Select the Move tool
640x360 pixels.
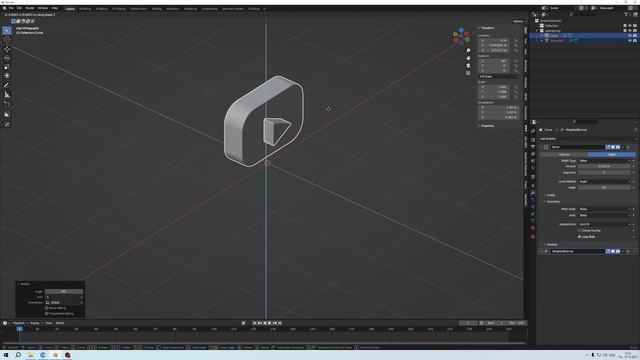tap(7, 49)
